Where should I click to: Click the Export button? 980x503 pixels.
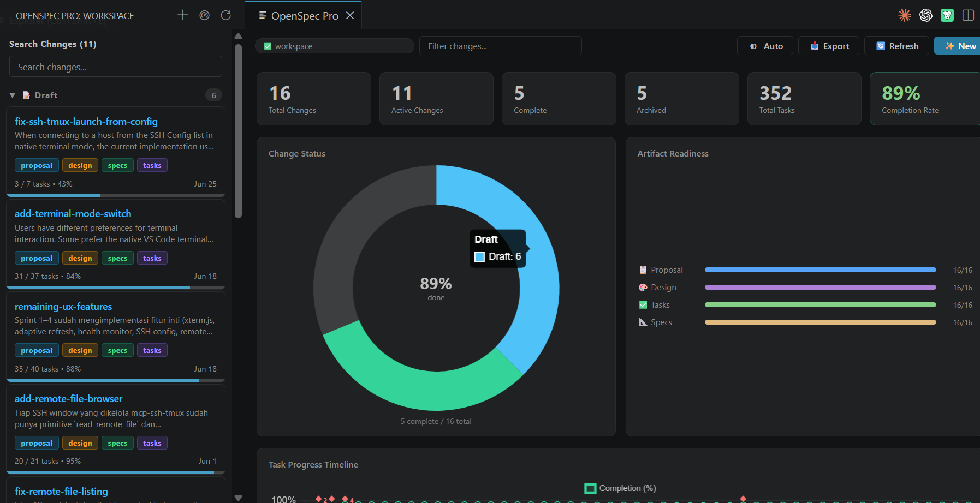tap(829, 46)
